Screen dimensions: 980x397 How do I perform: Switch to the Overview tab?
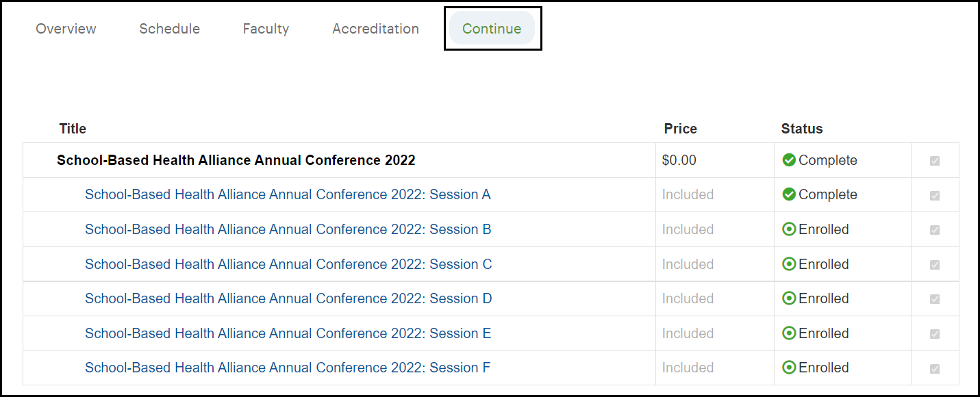pos(66,29)
